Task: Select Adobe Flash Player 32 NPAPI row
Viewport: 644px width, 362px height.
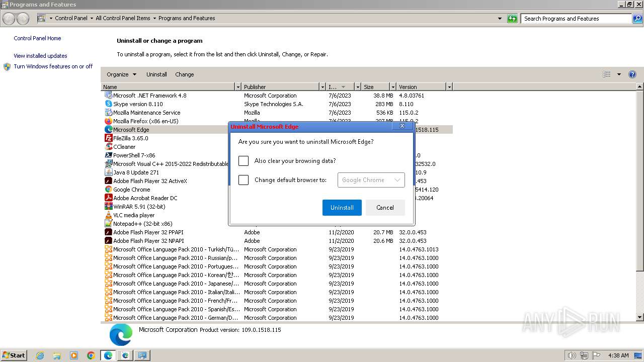Action: (x=278, y=241)
